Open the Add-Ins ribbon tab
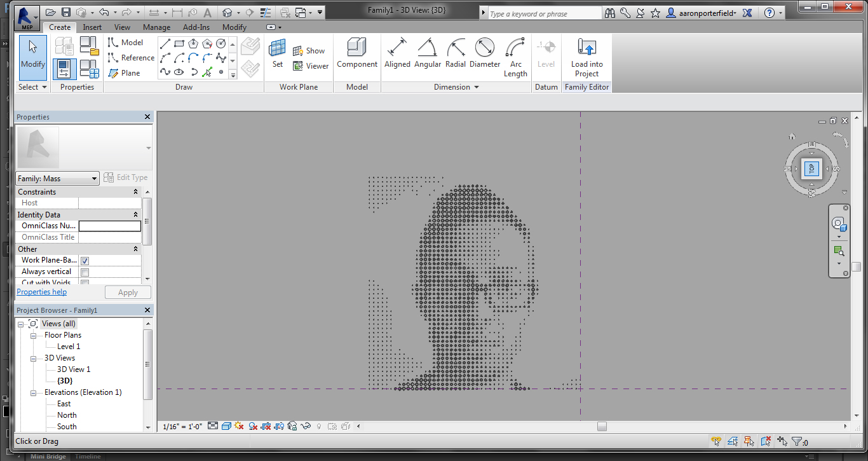 196,27
